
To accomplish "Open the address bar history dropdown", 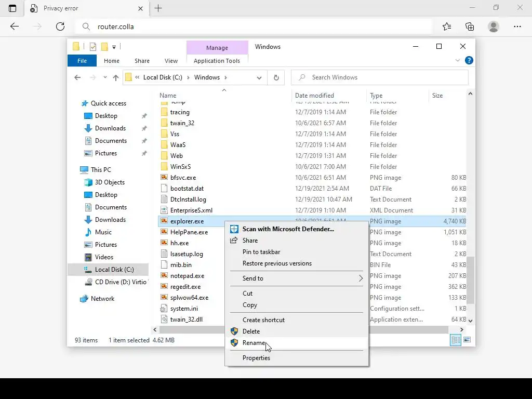I will click(x=259, y=78).
